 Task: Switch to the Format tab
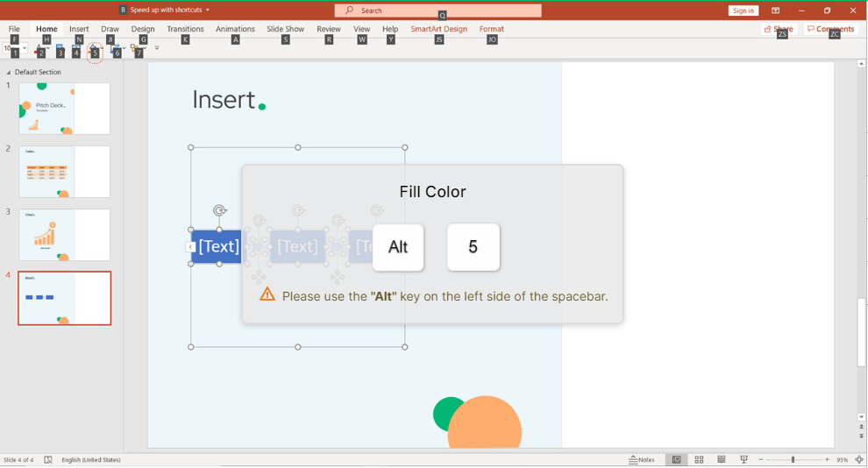point(492,29)
